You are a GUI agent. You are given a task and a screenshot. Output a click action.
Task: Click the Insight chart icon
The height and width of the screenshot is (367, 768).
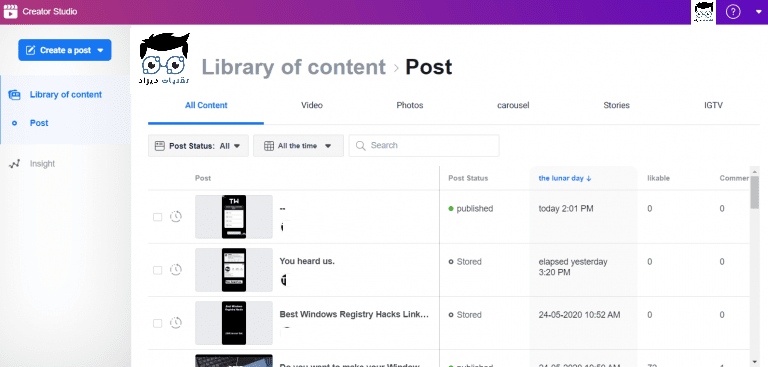click(x=14, y=164)
